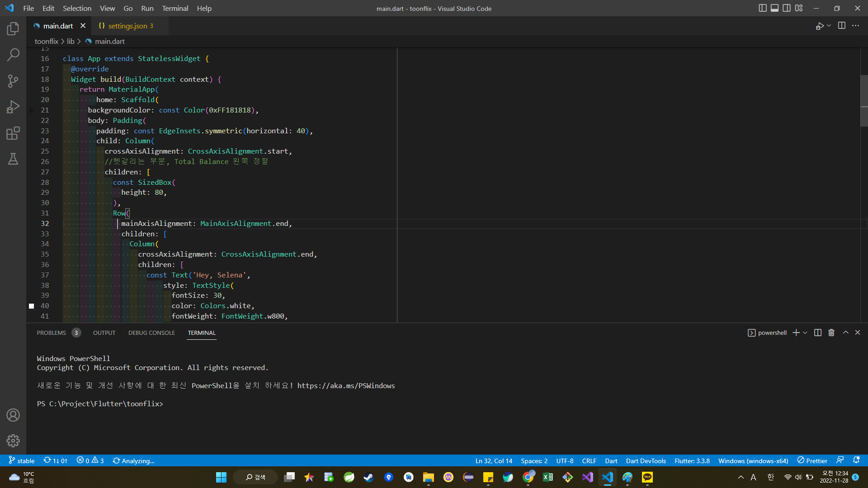This screenshot has width=868, height=488.
Task: Close the main.dart editor tab
Action: [83, 26]
